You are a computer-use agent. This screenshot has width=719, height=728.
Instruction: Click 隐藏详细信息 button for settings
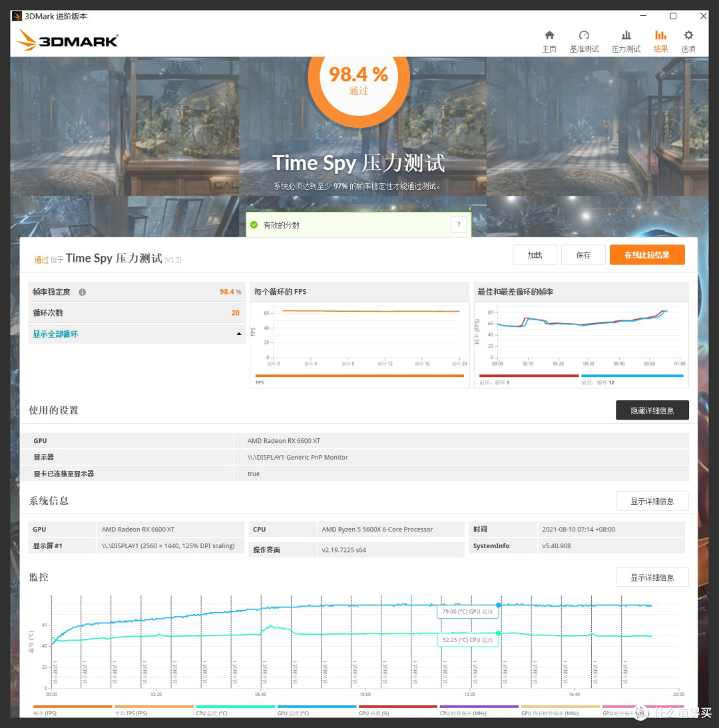coord(652,410)
